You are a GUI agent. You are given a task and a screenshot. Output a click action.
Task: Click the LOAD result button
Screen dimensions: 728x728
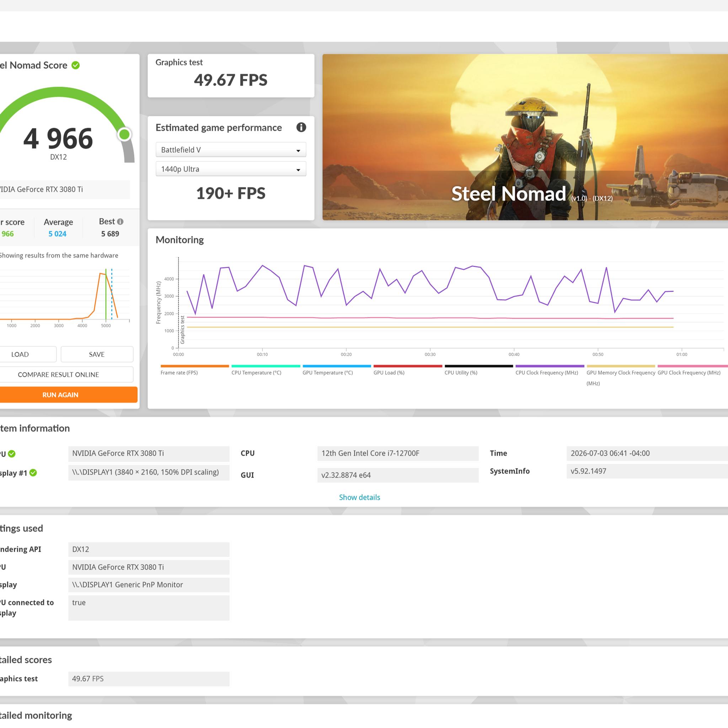pyautogui.click(x=20, y=354)
